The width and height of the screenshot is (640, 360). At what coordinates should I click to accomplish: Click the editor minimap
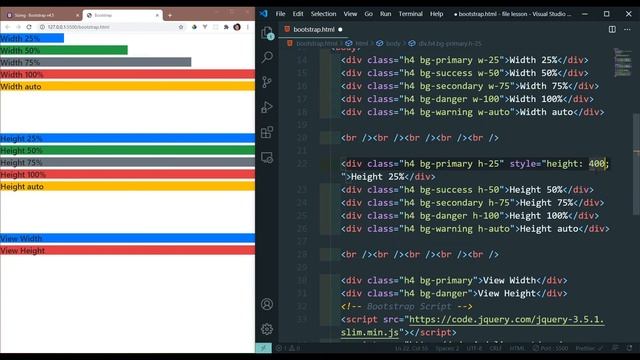click(x=622, y=62)
